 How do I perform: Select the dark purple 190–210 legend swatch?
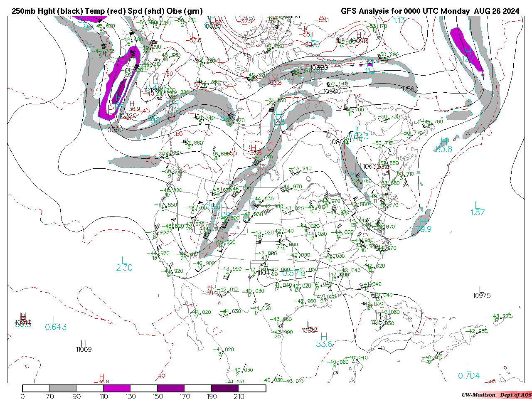[225, 388]
